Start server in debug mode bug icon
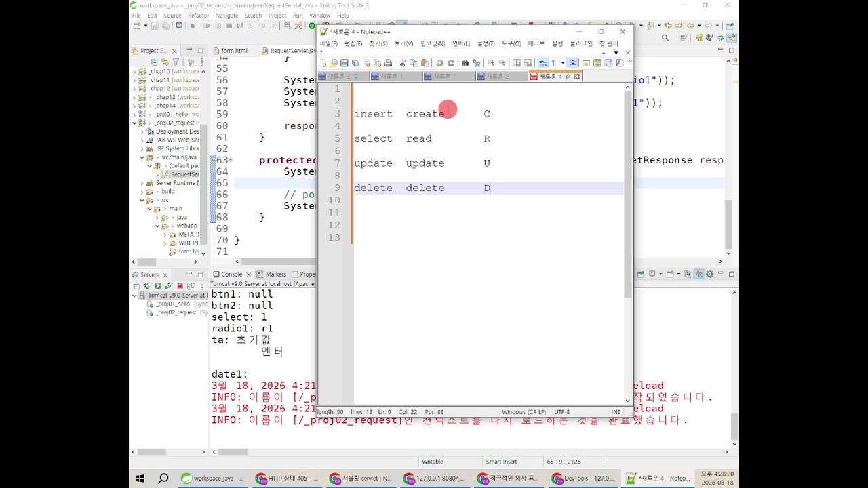Viewport: 868px width, 488px height. pos(147,286)
